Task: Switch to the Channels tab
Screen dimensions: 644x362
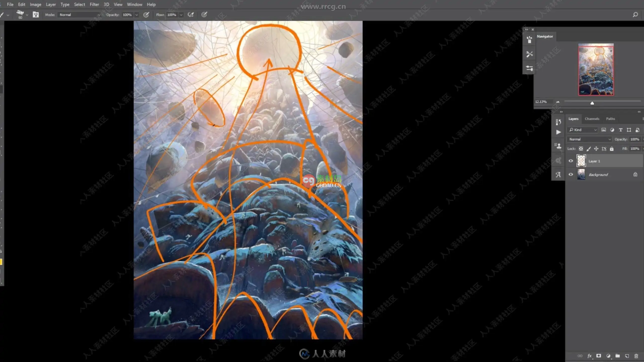Action: pos(592,119)
